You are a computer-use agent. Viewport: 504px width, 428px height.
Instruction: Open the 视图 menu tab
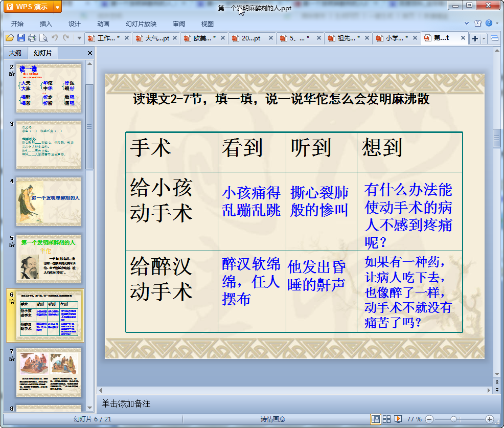pos(208,24)
